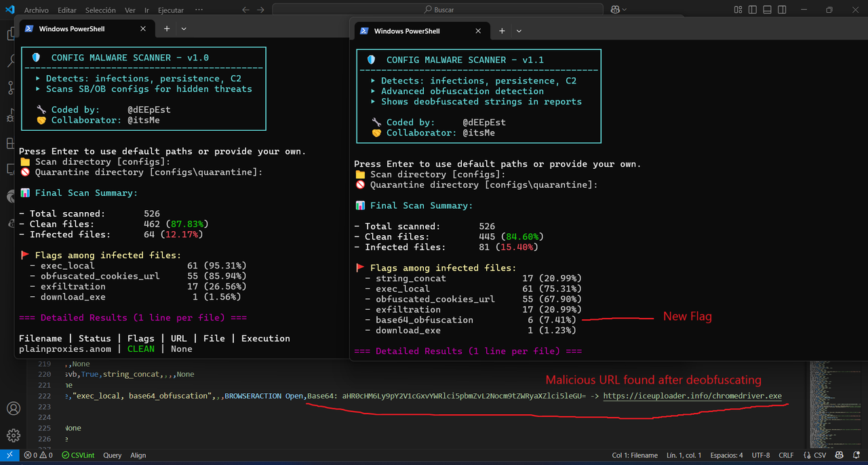Open the Archivo menu
The width and height of the screenshot is (868, 465).
(x=36, y=10)
